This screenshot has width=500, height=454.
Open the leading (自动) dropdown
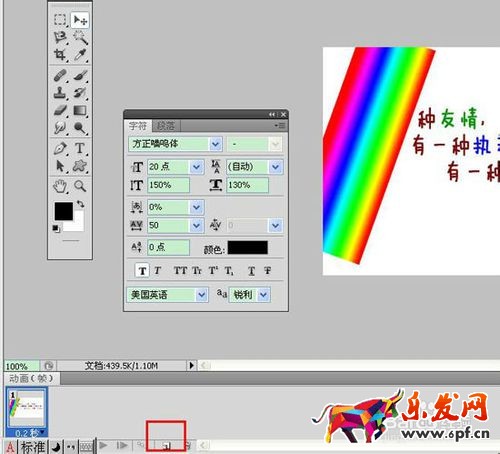[x=276, y=167]
